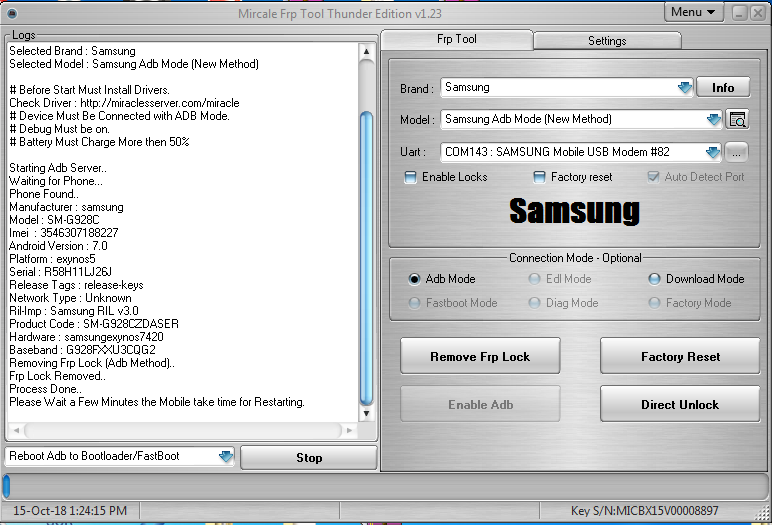Switch to the Frp Tool tab
Viewport: 772px width, 525px height.
pyautogui.click(x=456, y=39)
